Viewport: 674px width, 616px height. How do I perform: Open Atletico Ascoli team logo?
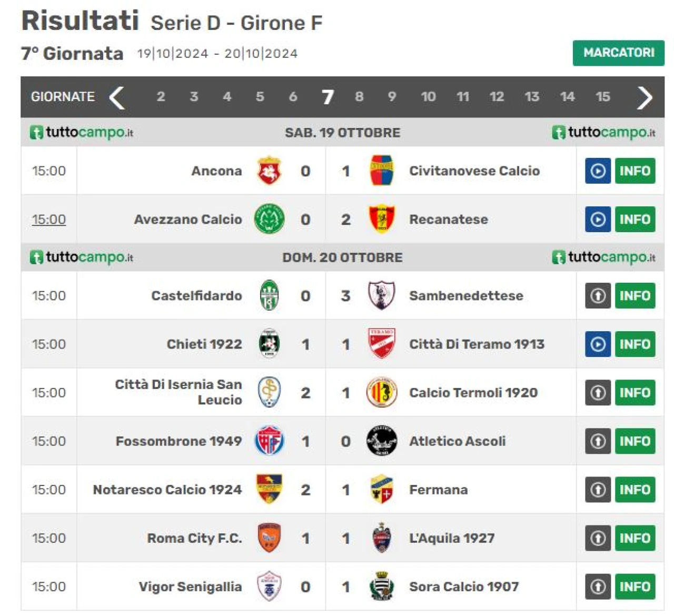(x=381, y=441)
